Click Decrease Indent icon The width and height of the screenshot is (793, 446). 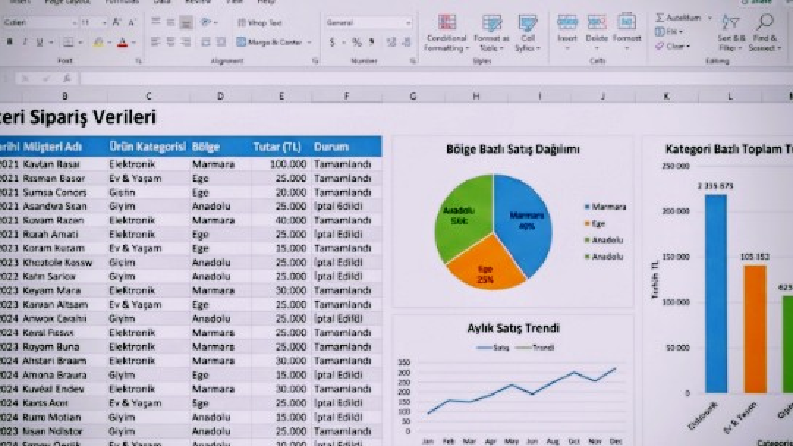(206, 42)
